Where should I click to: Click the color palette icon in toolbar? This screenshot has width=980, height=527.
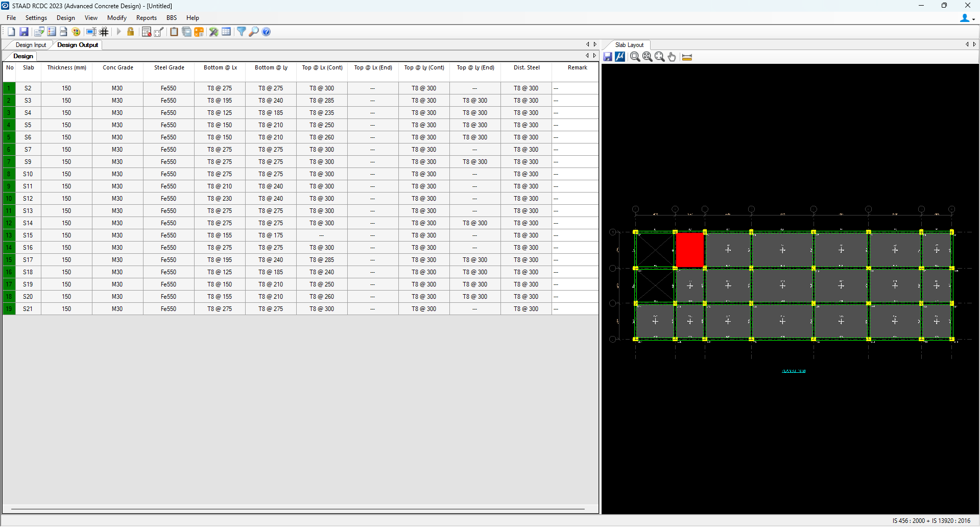pos(76,32)
